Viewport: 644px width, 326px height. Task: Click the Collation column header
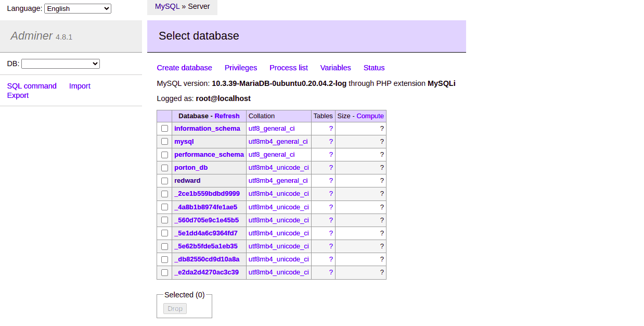tap(262, 116)
